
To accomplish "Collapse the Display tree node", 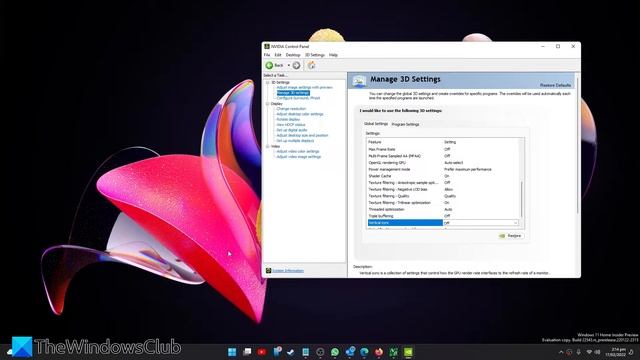I will [268, 104].
